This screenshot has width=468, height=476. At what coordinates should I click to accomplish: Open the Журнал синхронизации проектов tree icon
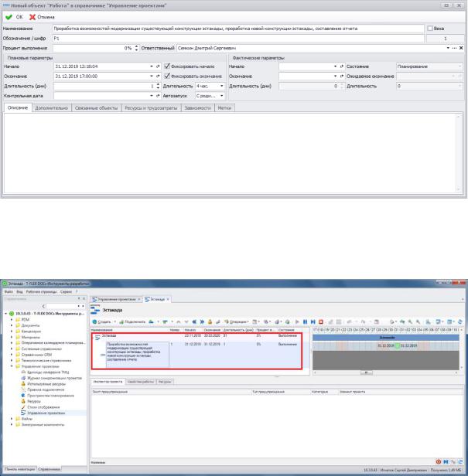23,378
